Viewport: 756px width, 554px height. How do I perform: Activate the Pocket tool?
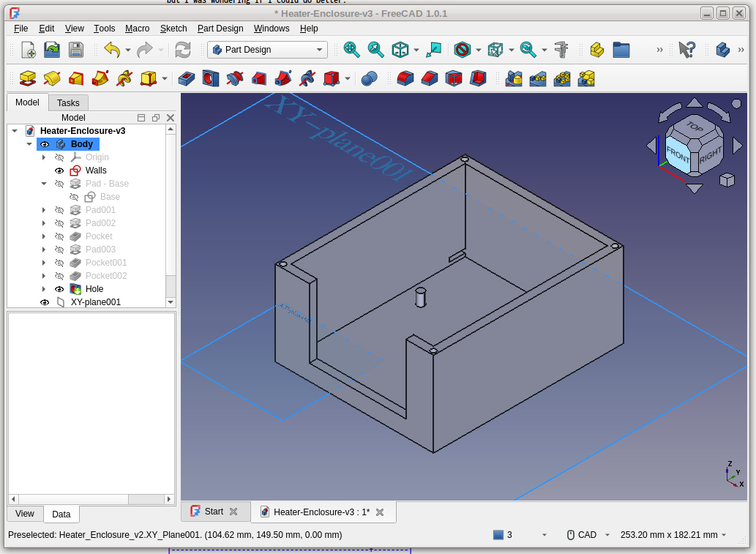[186, 78]
